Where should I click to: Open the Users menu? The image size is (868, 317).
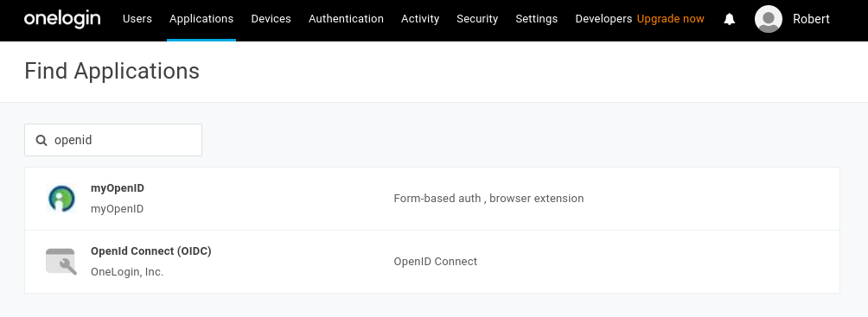(137, 19)
